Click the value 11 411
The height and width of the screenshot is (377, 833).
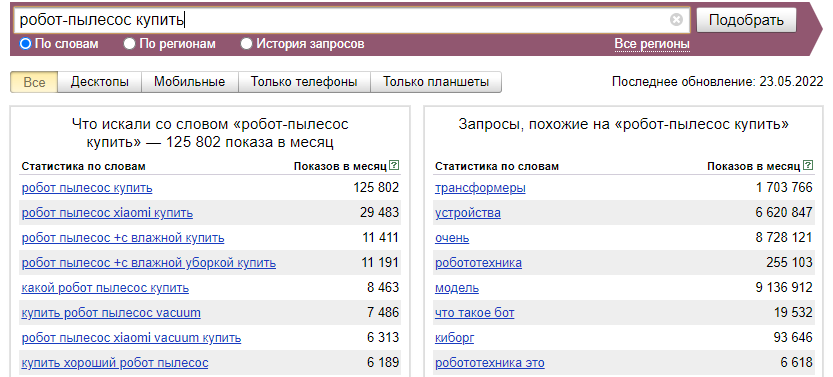click(381, 238)
